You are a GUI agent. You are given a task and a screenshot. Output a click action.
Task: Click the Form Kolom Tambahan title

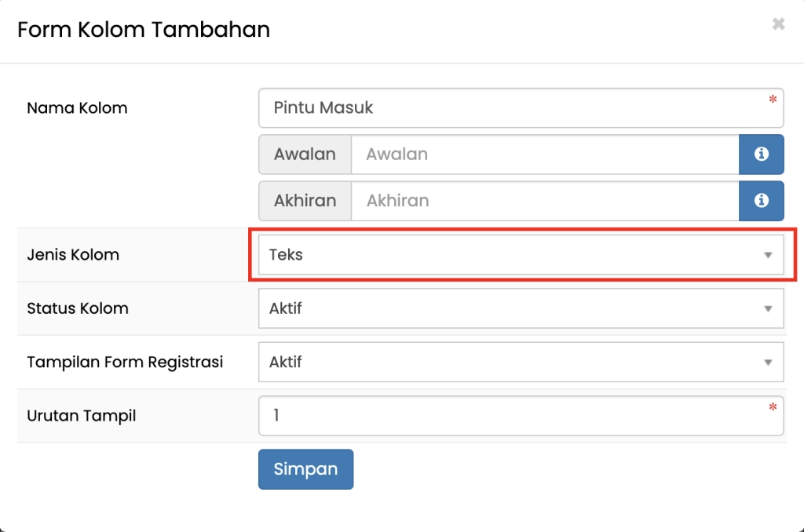[x=144, y=30]
